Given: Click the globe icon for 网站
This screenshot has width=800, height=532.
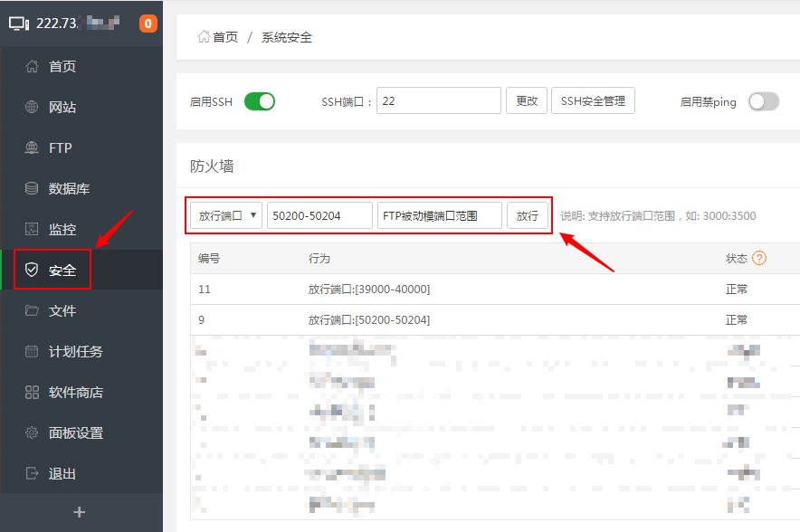Looking at the screenshot, I should [x=32, y=107].
